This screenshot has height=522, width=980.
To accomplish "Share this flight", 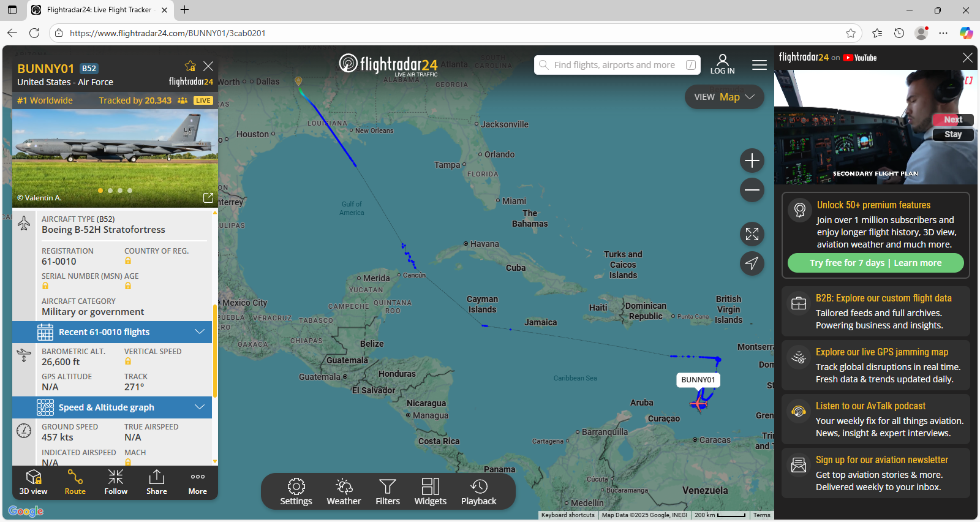I will point(157,482).
